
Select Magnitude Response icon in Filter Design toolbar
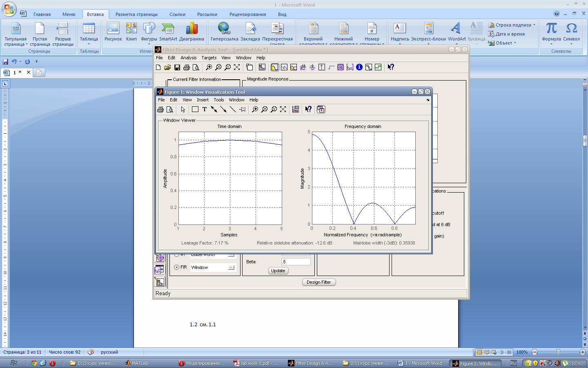pos(275,67)
